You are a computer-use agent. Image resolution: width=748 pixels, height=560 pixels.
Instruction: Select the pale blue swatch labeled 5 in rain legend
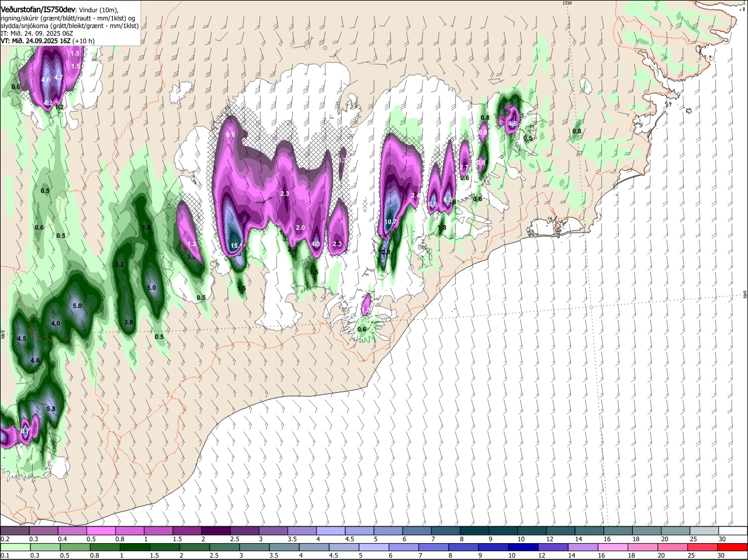click(x=374, y=547)
